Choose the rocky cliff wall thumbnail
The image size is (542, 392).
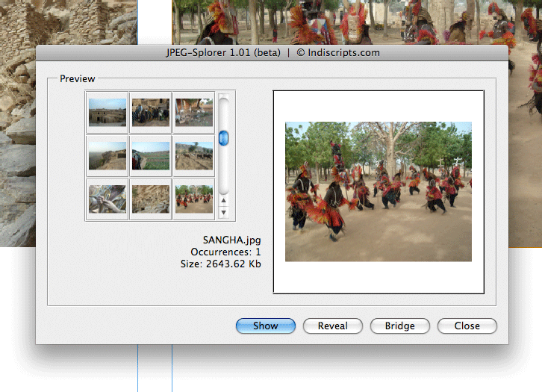click(151, 199)
